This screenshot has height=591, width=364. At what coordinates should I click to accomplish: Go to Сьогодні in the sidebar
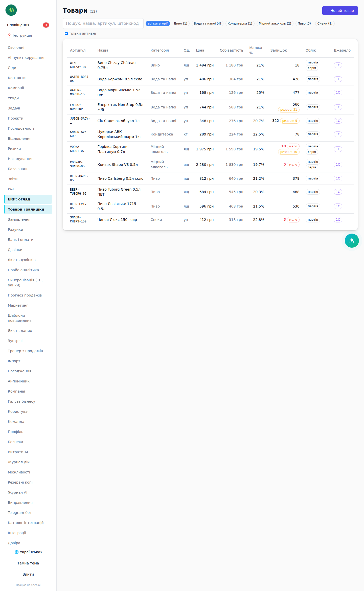coord(28,48)
